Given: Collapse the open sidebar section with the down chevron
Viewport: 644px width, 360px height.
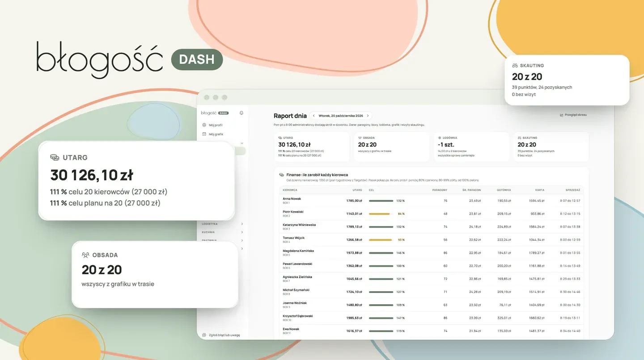Looking at the screenshot, I should [242, 143].
